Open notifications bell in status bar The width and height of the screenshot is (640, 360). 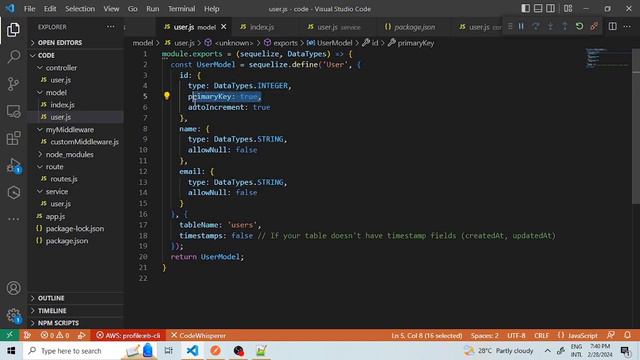tap(627, 335)
